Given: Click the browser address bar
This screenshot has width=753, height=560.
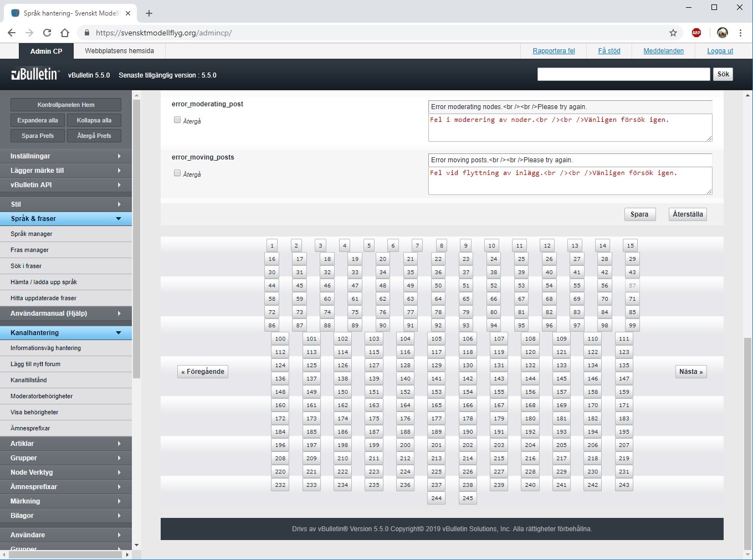Looking at the screenshot, I should 377,33.
